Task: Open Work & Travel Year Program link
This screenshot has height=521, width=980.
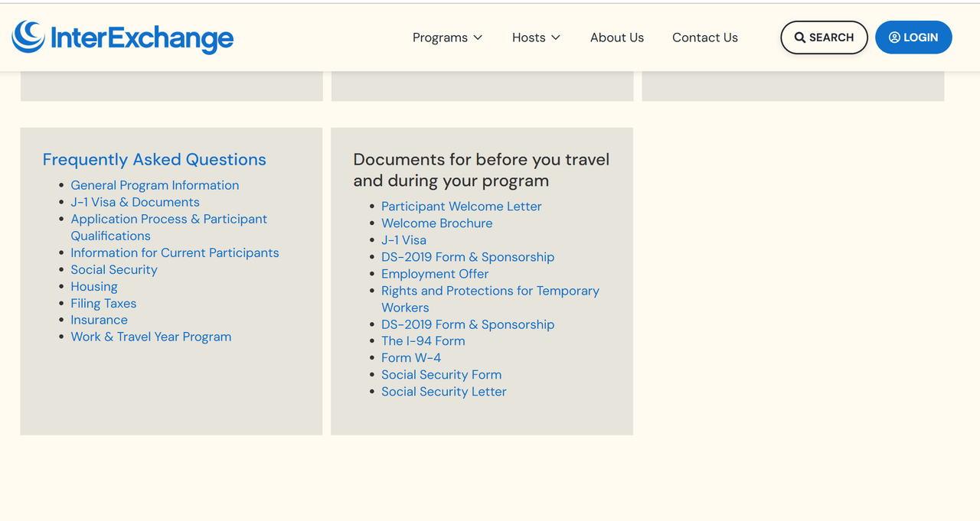Action: click(151, 337)
